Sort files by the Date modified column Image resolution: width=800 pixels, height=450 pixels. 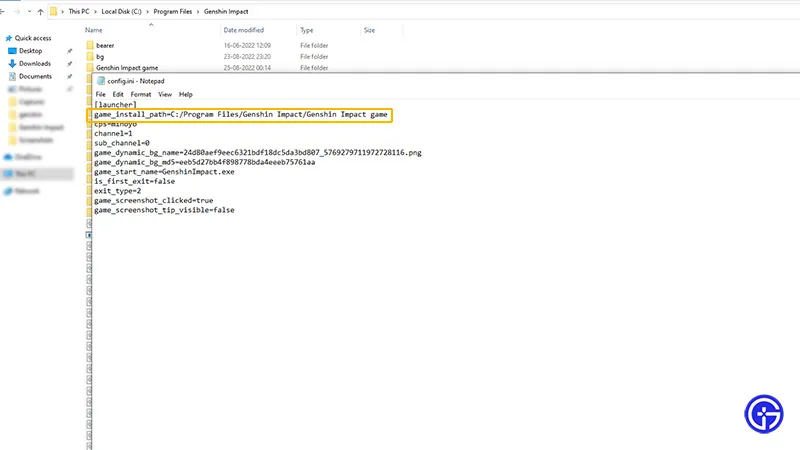[243, 30]
